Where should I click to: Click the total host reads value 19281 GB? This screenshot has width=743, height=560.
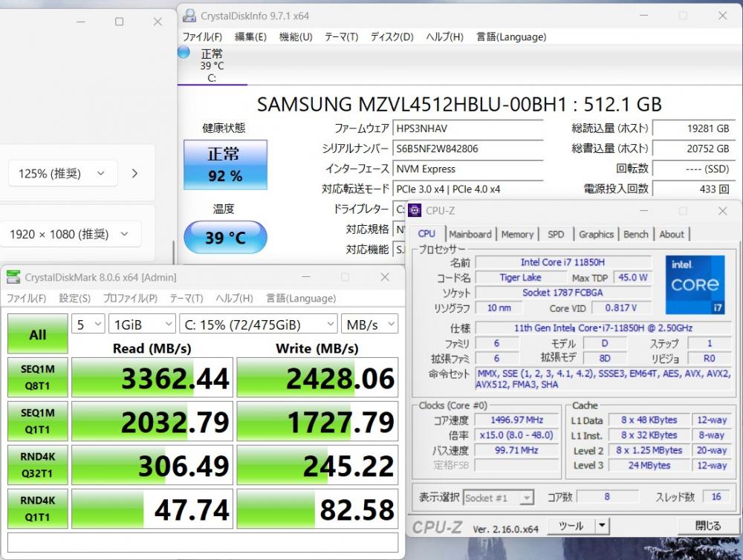point(693,128)
